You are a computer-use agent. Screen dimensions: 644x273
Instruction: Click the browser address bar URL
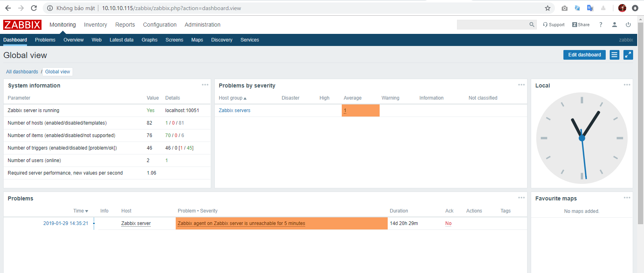(x=171, y=8)
